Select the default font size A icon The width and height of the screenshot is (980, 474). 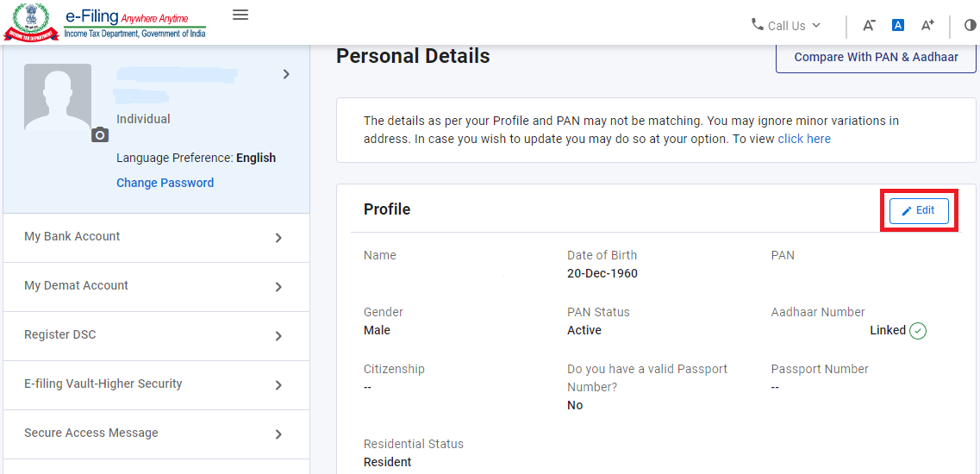pyautogui.click(x=898, y=25)
